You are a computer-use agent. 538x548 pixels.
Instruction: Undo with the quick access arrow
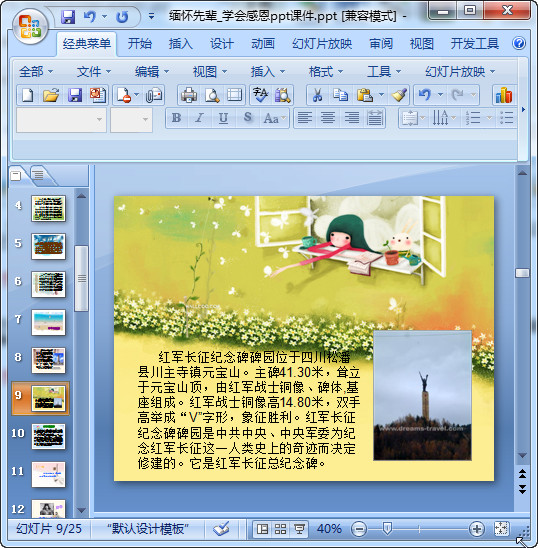pyautogui.click(x=89, y=16)
